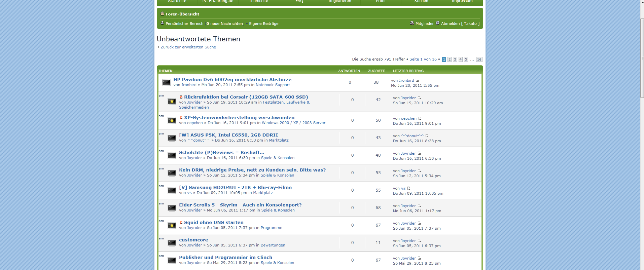
Task: Open thread 'Elder Scrolls 5 - Skyrim'
Action: (x=240, y=205)
